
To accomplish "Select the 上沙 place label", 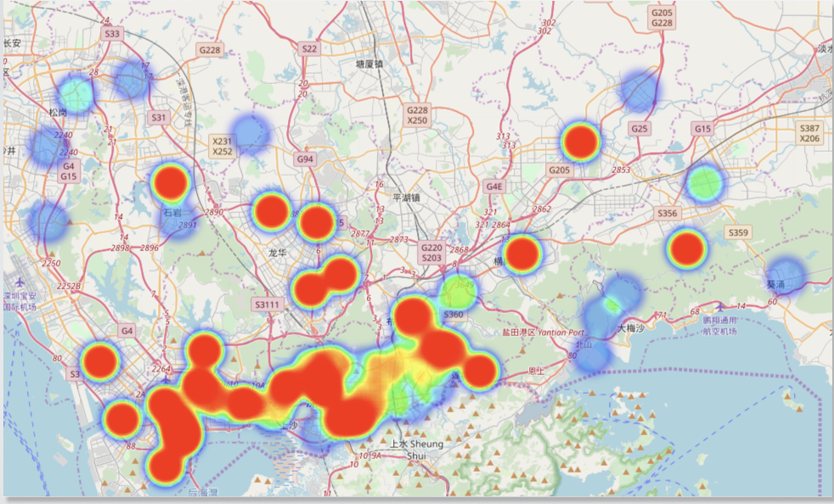I will (289, 425).
